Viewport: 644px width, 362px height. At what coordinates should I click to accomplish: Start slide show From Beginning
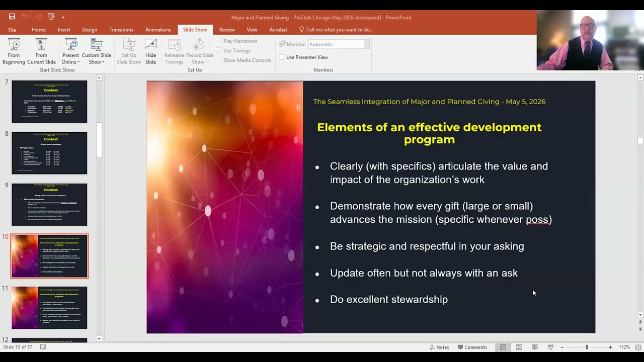tap(14, 52)
